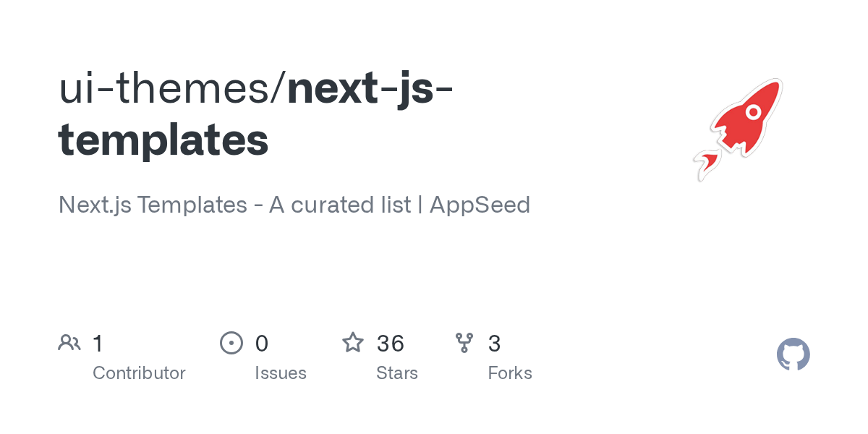The image size is (868, 434).
Task: Click the Stars star icon
Action: [353, 343]
